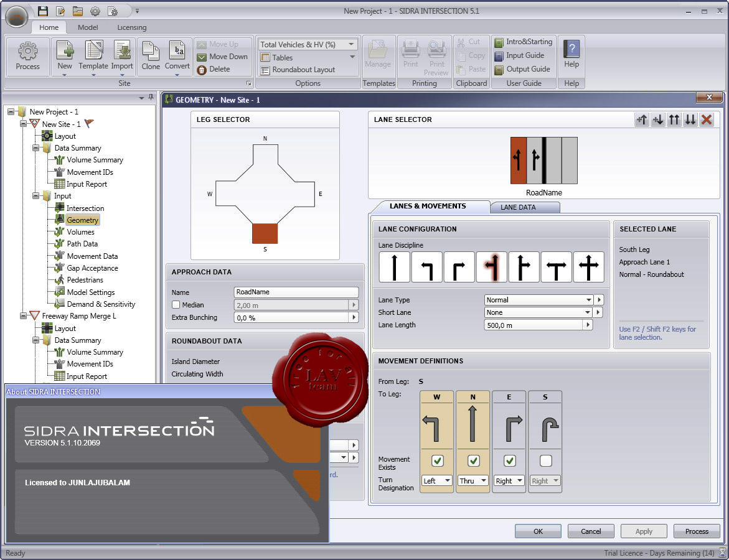Enable Movement Exists for S leg
Image resolution: width=729 pixels, height=560 pixels.
(x=546, y=460)
